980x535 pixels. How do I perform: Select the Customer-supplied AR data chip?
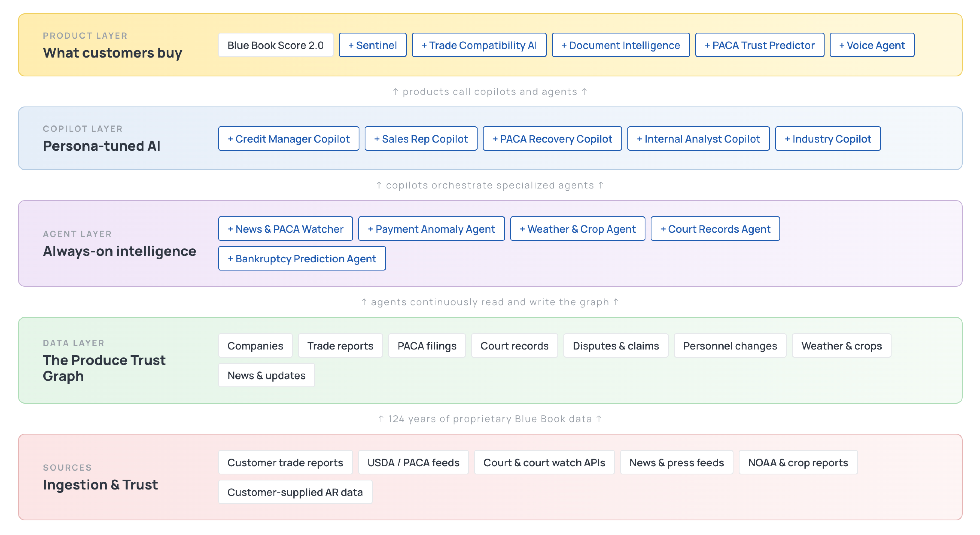click(x=295, y=492)
